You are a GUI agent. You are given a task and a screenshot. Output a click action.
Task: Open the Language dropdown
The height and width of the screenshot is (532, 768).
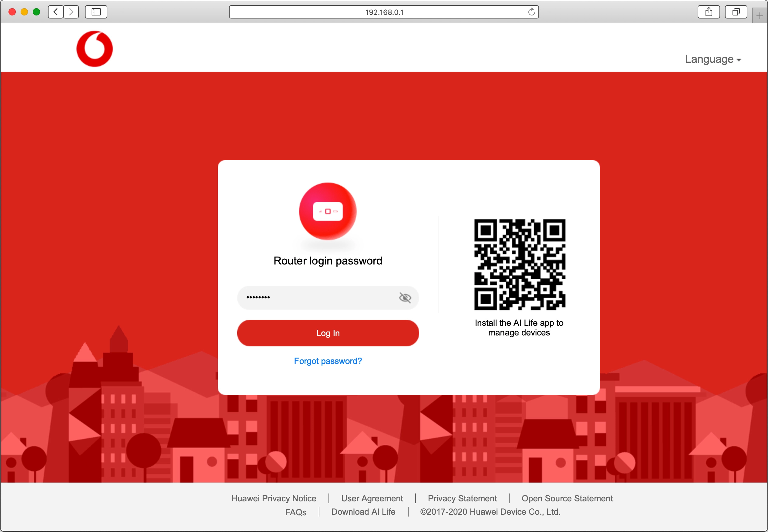coord(713,59)
